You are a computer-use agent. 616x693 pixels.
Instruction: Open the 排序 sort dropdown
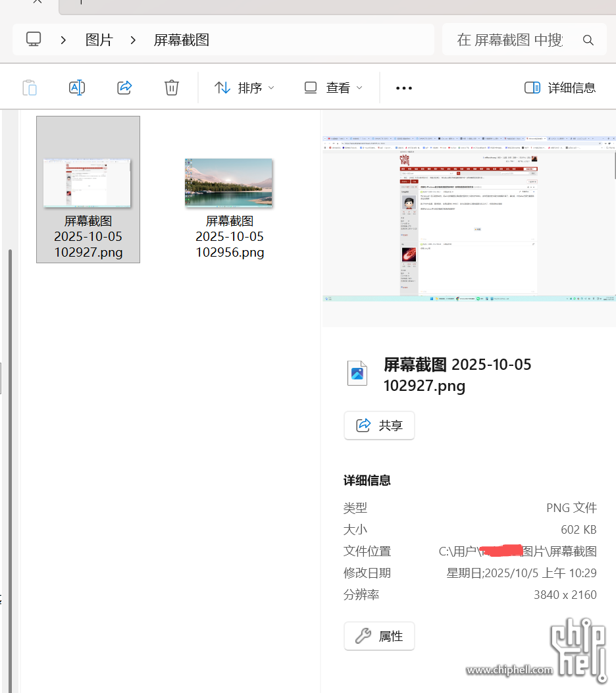(x=244, y=88)
